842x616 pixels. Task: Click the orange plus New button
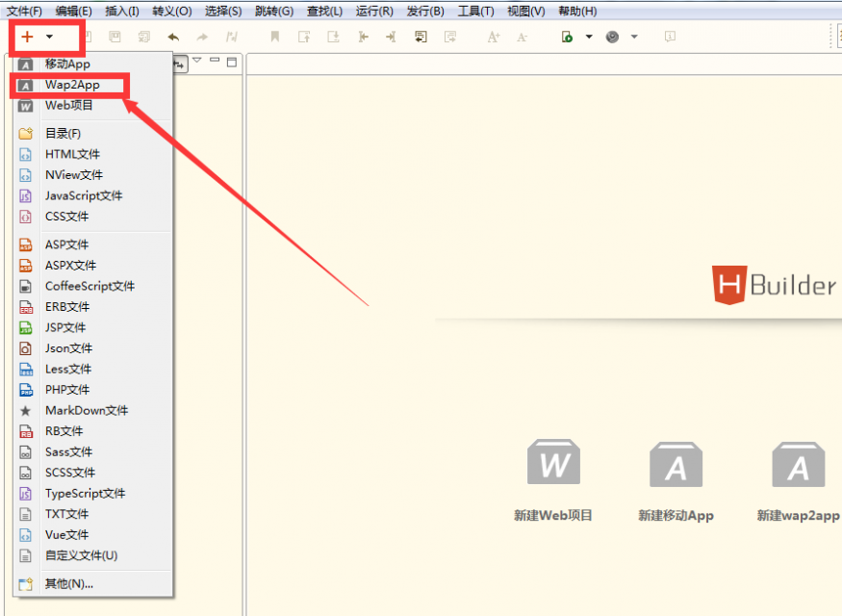point(27,37)
